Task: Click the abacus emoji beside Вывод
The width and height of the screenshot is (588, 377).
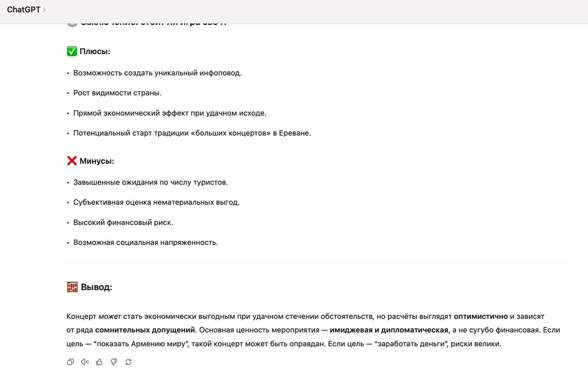Action: (x=72, y=287)
